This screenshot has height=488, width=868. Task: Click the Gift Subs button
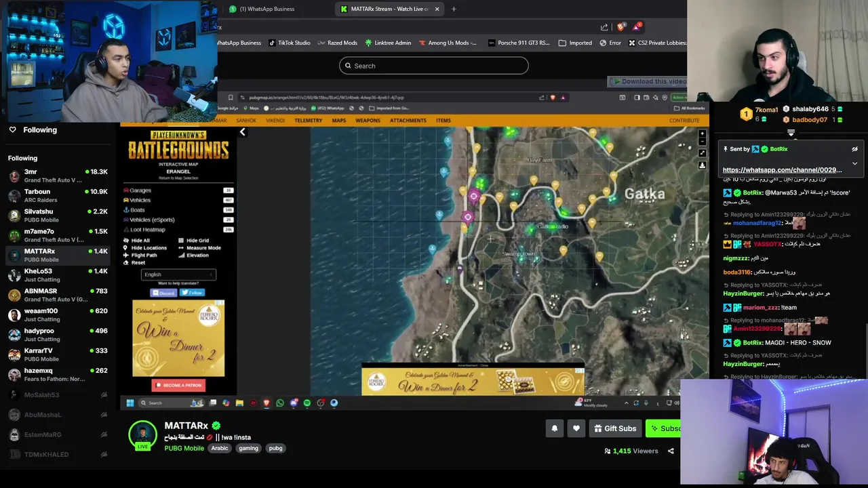615,428
